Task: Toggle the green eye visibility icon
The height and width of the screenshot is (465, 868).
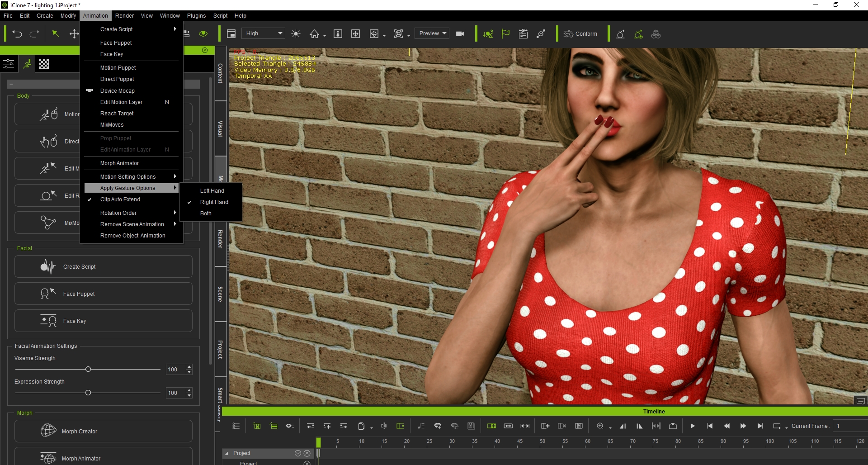Action: pyautogui.click(x=203, y=33)
